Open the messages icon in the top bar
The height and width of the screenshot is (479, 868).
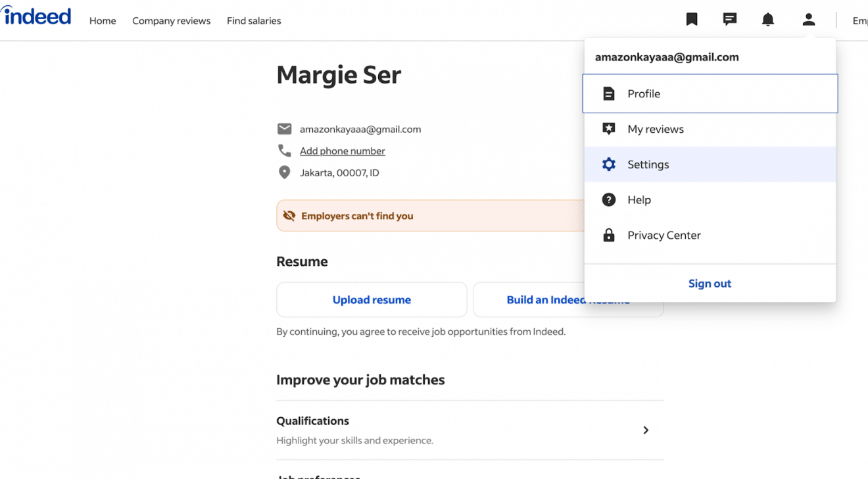729,19
